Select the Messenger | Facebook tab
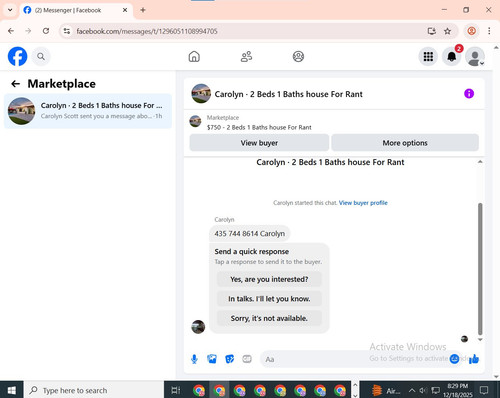 point(76,10)
